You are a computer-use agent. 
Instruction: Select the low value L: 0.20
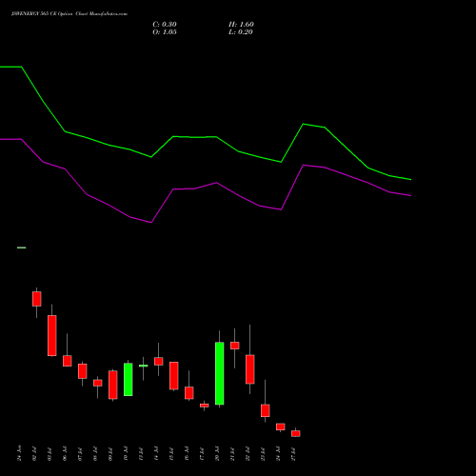tap(241, 32)
